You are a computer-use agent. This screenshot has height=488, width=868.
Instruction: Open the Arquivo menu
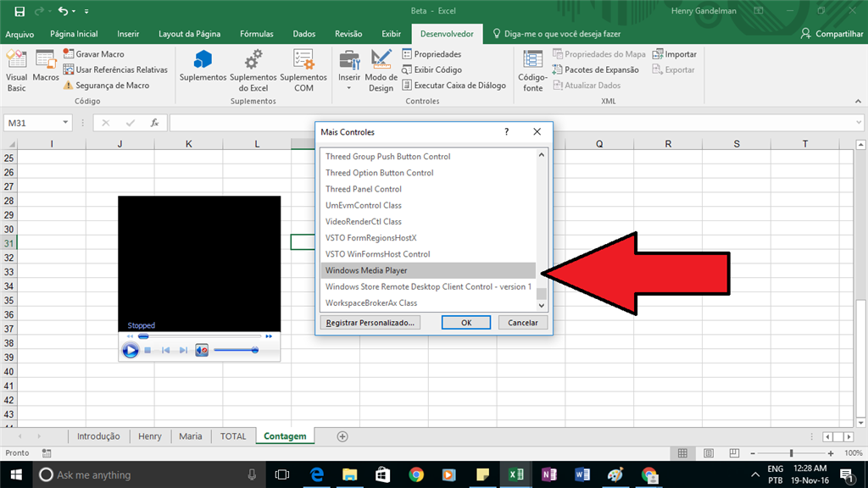click(19, 34)
